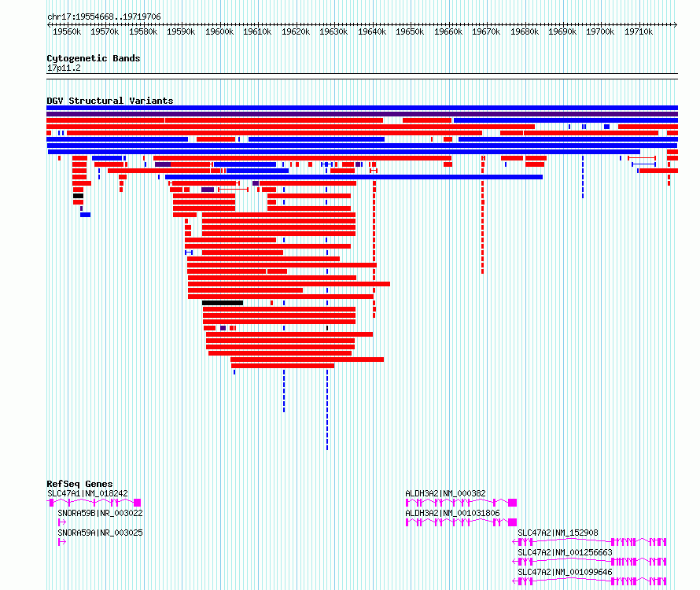Select the 19590k ruler position
This screenshot has width=700, height=590.
pos(181,31)
